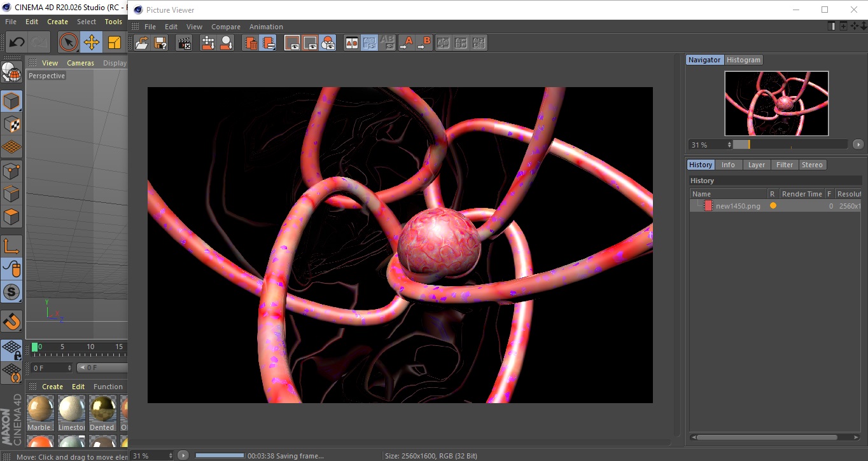Select the Polygons mode cube icon
Image resolution: width=868 pixels, height=461 pixels.
coord(11,217)
